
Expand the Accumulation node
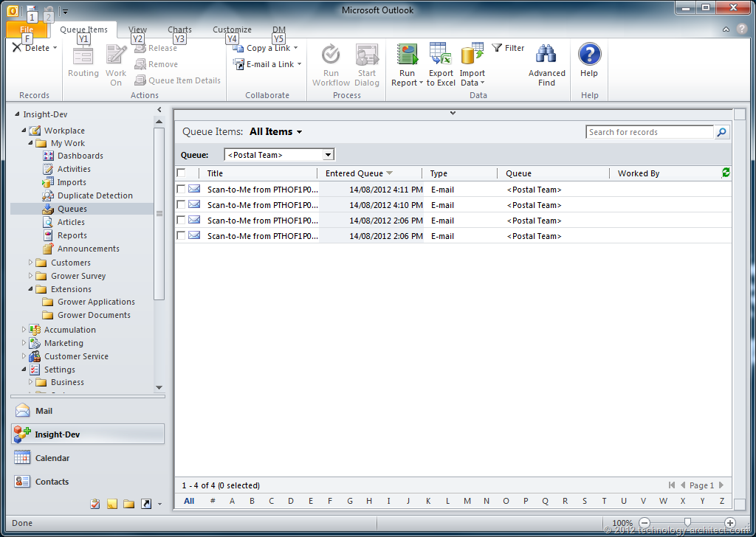(24, 330)
